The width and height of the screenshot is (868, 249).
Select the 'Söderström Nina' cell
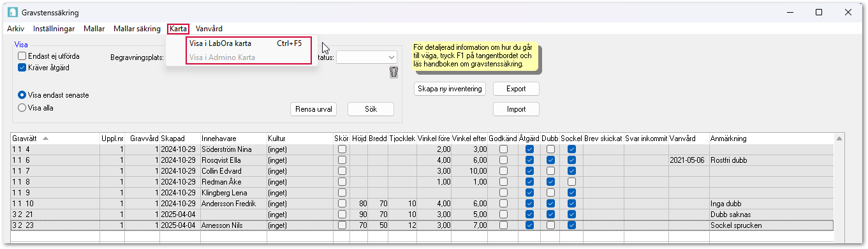click(233, 149)
